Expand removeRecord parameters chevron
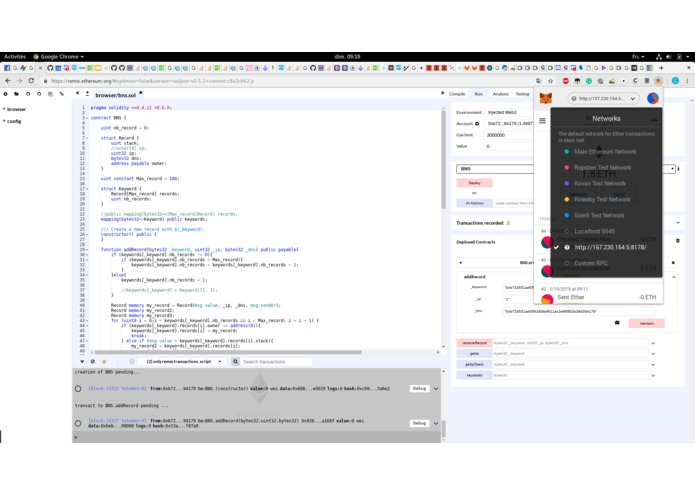The image size is (695, 494). (x=653, y=343)
